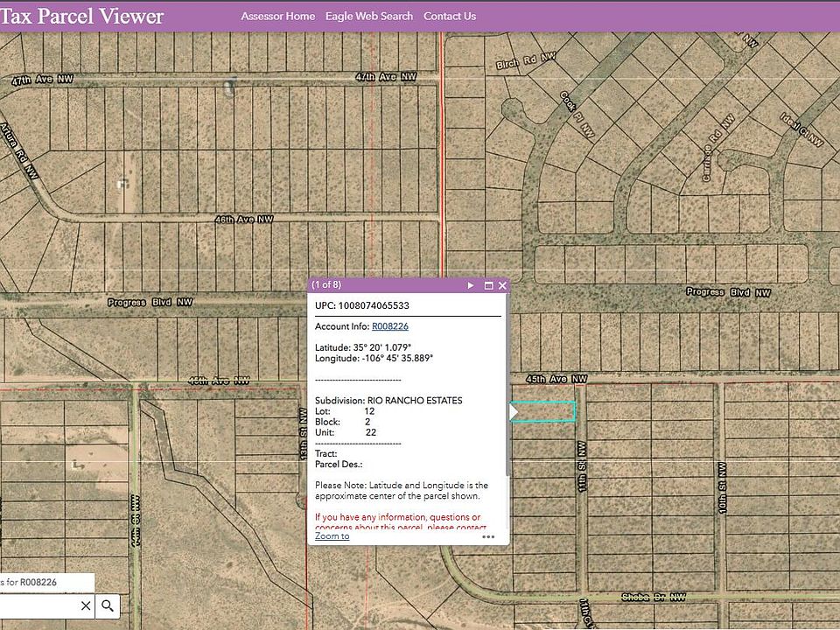Click the search result label for R008226

[x=29, y=583]
